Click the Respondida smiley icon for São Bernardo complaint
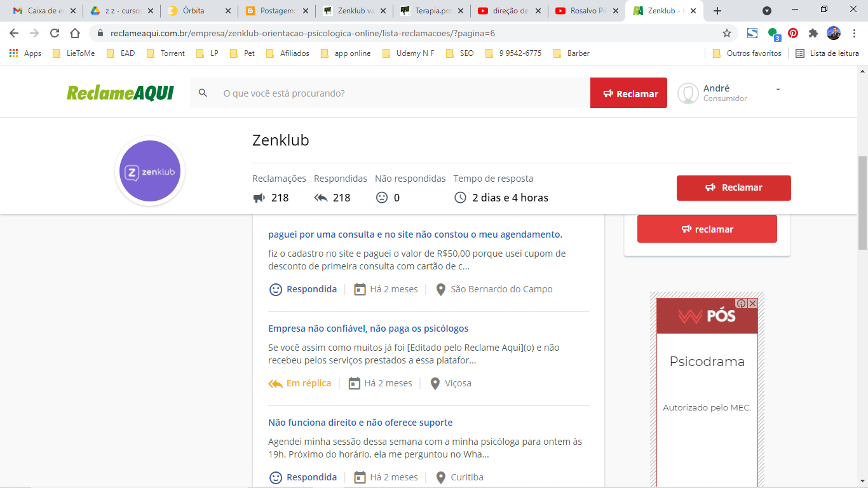 275,289
